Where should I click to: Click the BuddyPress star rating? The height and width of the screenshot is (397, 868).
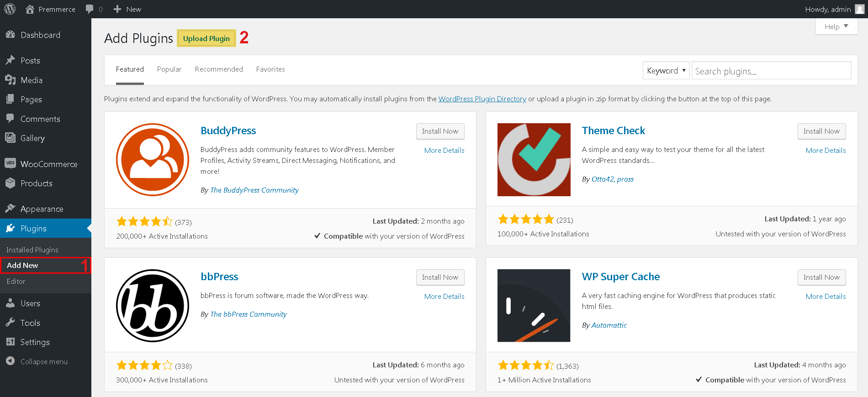click(144, 222)
